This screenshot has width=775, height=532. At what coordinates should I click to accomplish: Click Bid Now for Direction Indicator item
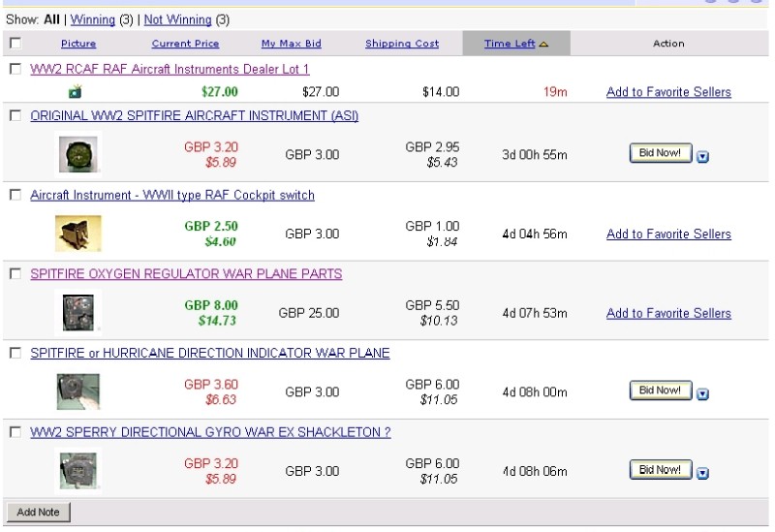pos(661,391)
